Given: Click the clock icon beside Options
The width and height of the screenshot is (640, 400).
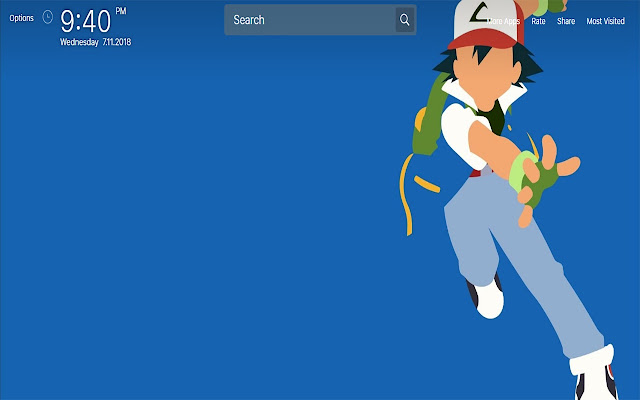Looking at the screenshot, I should coord(48,17).
